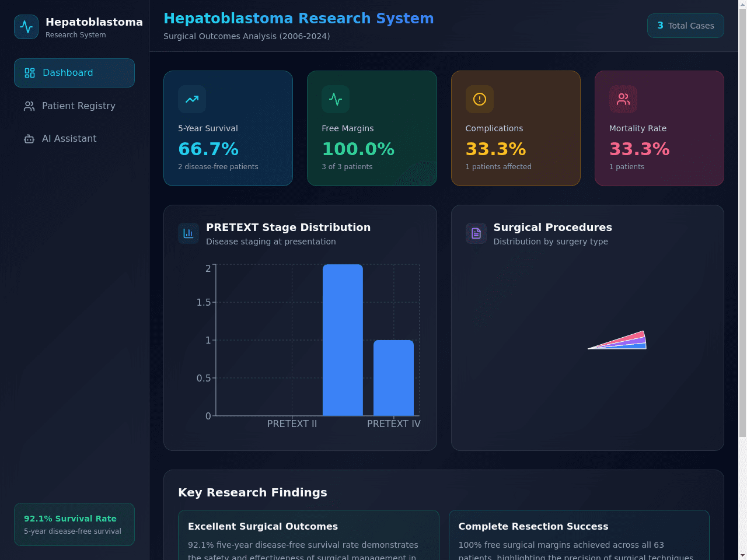
Task: Click the Complete Resection Success finding card
Action: pos(579,535)
